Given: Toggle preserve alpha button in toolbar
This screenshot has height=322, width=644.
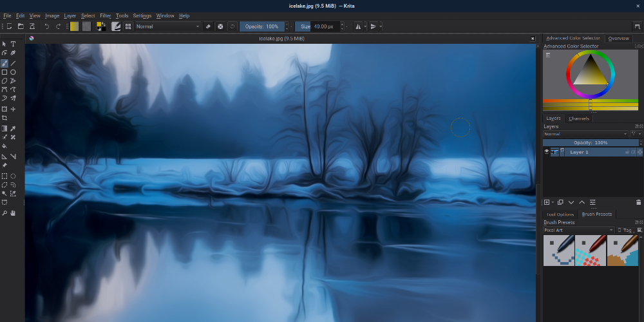Looking at the screenshot, I should pos(220,26).
